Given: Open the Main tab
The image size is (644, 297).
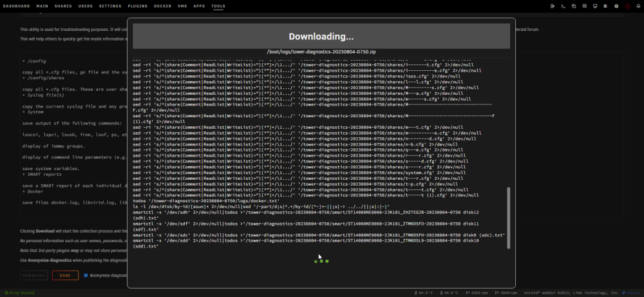Looking at the screenshot, I should [x=43, y=6].
